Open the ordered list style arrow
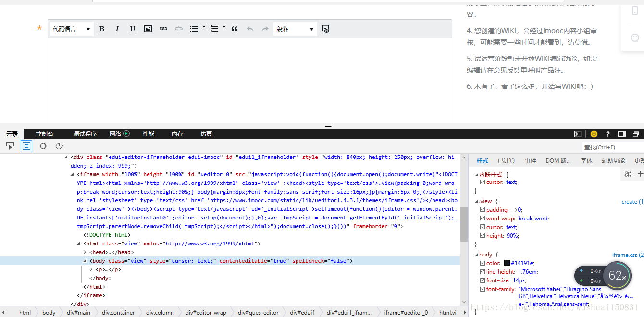644x317 pixels. pos(224,28)
